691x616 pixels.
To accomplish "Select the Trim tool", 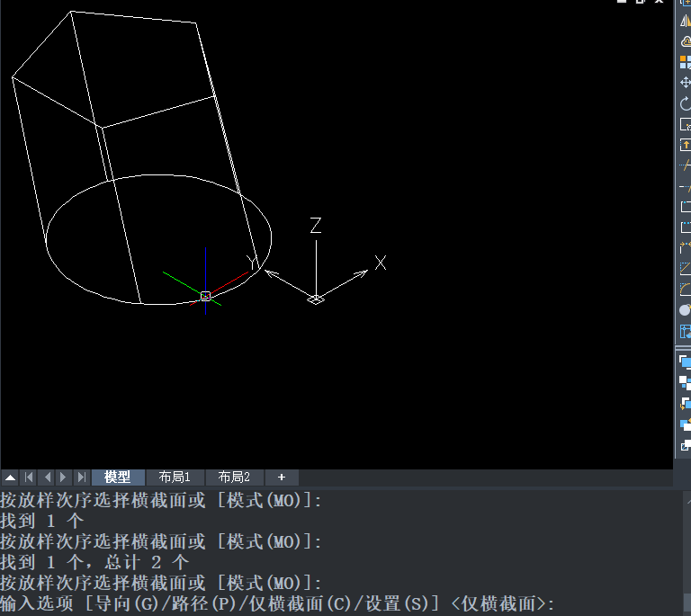I will 686,165.
